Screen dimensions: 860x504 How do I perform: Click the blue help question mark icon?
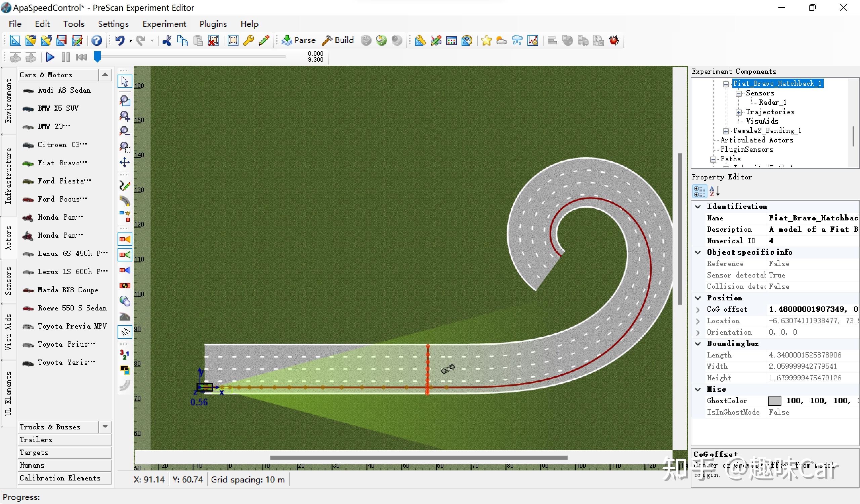[x=96, y=41]
